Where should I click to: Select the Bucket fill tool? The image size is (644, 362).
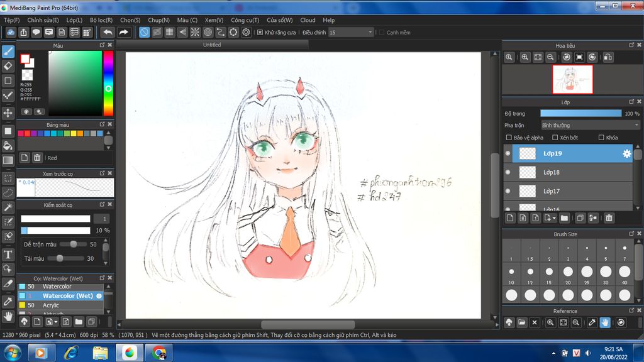pyautogui.click(x=8, y=146)
